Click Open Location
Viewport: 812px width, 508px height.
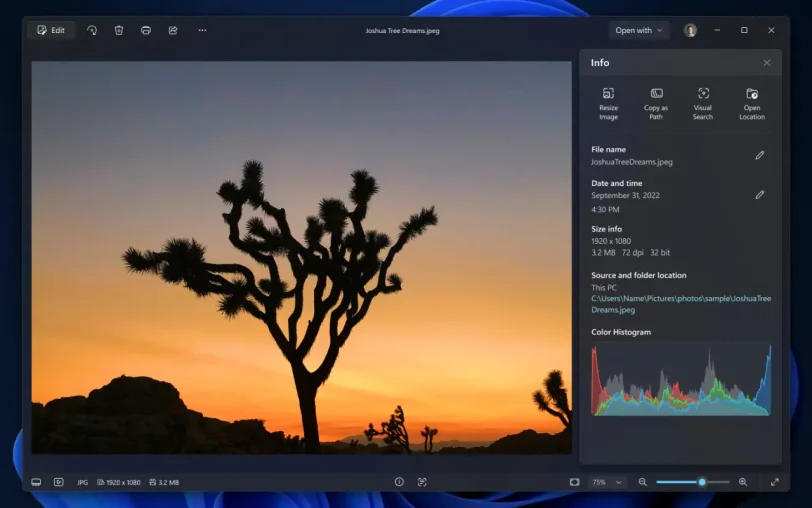pos(752,104)
